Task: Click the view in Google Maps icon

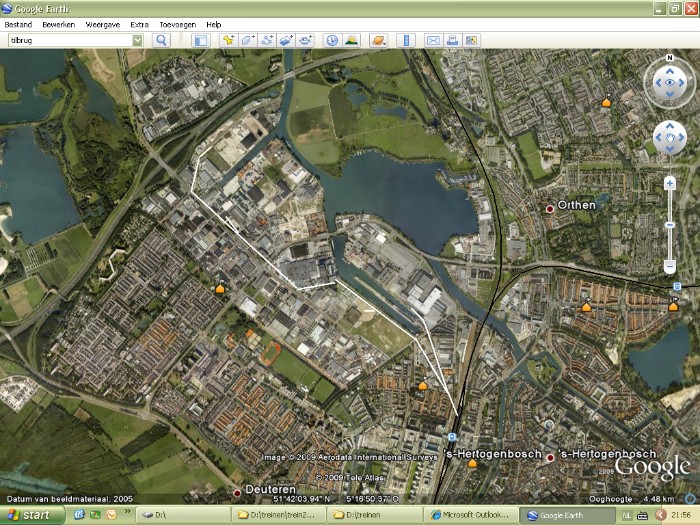Action: pos(471,40)
